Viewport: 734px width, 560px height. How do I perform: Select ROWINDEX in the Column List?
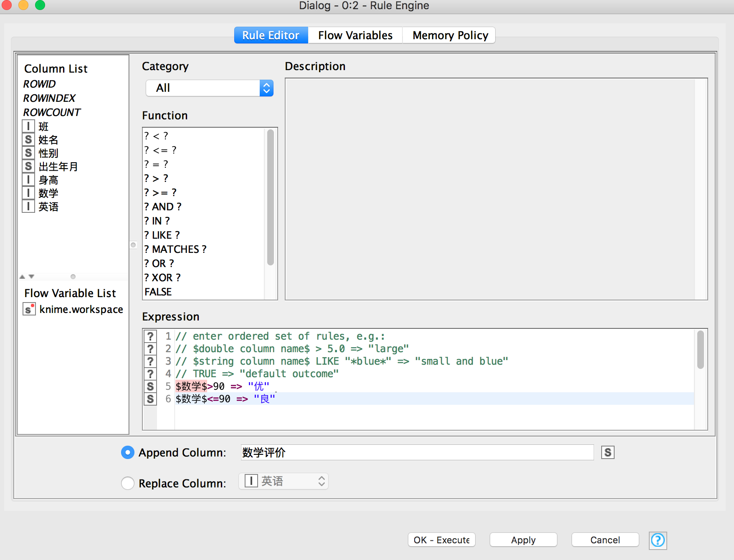click(49, 98)
